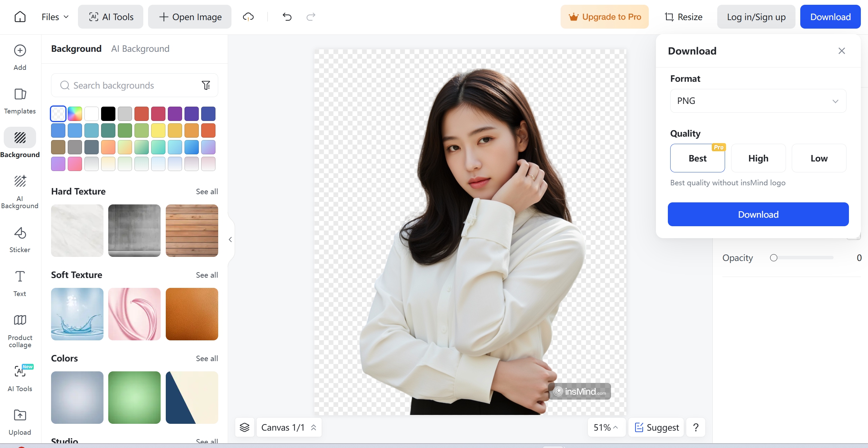
Task: Expand the Files menu
Action: click(55, 16)
